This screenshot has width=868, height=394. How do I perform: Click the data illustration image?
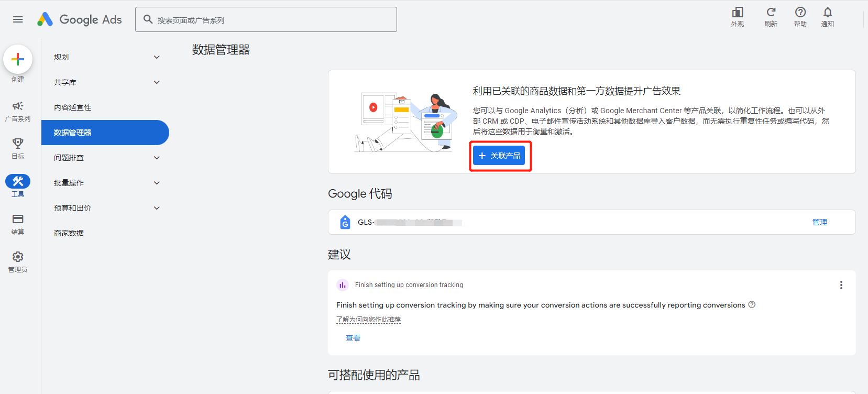coord(406,122)
